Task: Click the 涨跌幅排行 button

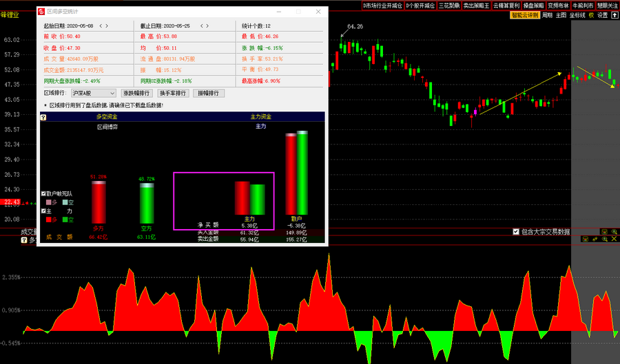Action: (x=136, y=93)
